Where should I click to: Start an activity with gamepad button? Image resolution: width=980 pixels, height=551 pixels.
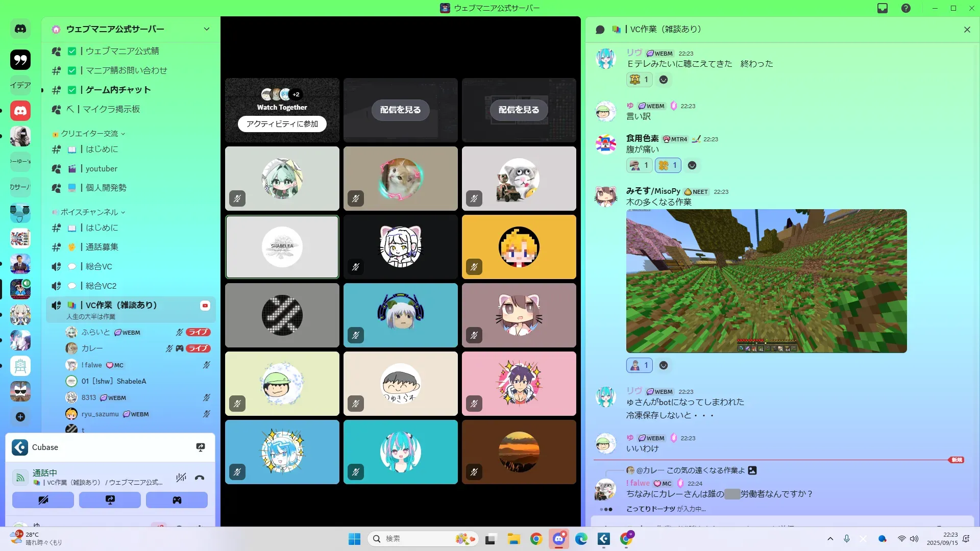point(177,500)
